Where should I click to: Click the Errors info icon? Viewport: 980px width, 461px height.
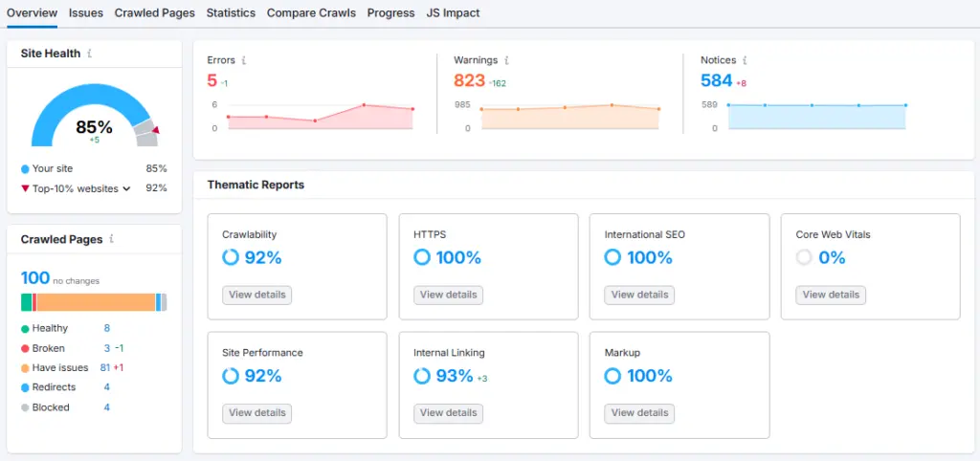pyautogui.click(x=244, y=60)
